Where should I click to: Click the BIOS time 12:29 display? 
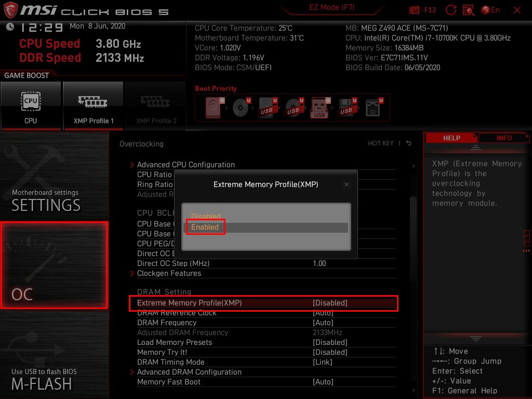pos(42,27)
